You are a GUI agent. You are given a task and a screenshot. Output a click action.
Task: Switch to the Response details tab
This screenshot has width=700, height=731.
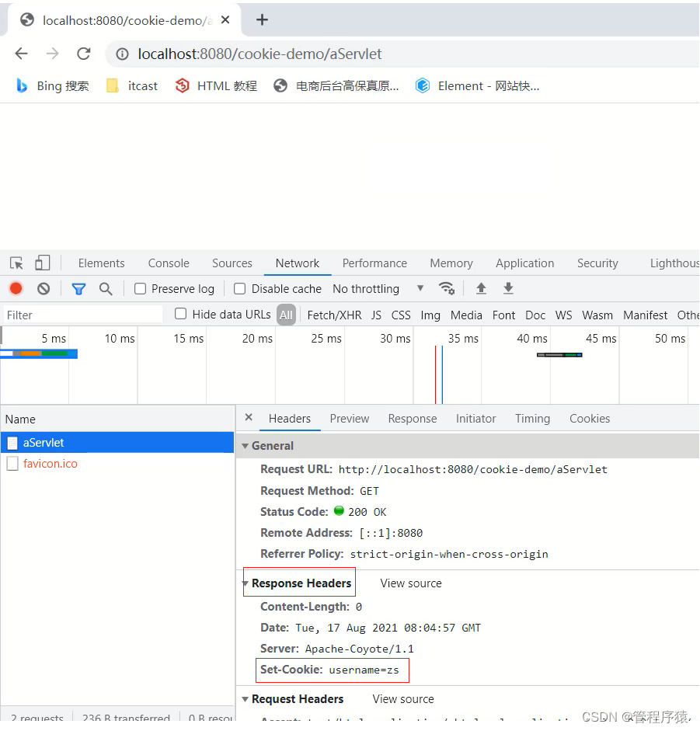point(413,419)
